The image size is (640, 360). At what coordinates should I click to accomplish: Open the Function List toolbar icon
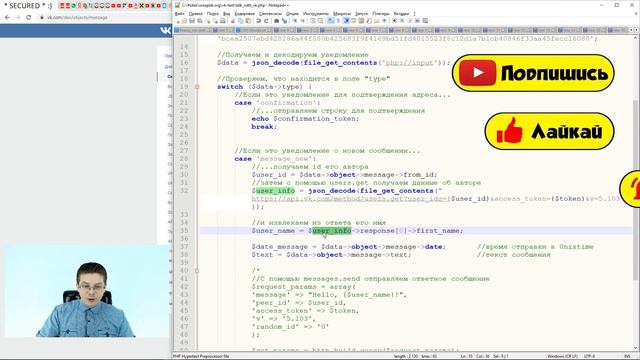coord(369,21)
